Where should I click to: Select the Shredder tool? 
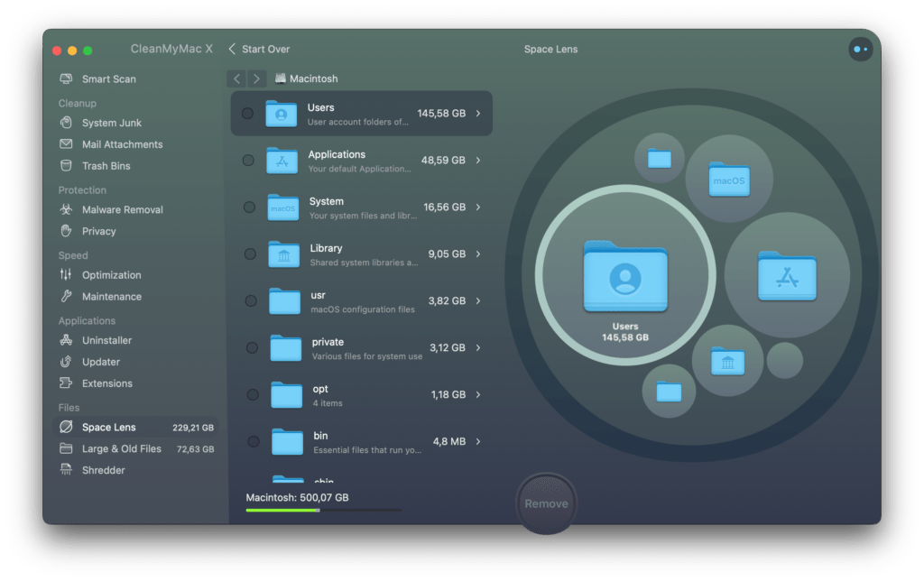pos(103,470)
